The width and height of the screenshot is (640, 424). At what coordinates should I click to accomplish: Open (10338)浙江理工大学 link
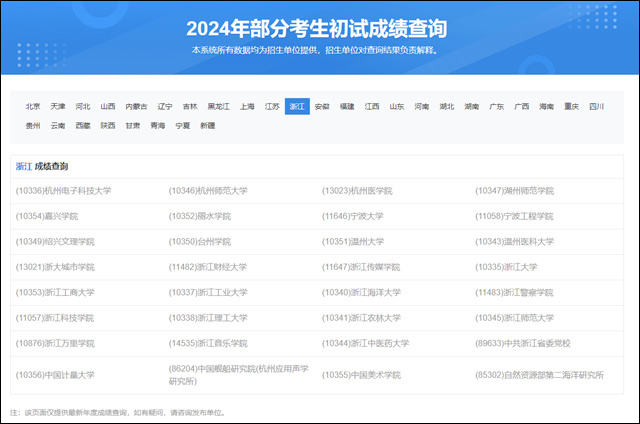click(208, 318)
